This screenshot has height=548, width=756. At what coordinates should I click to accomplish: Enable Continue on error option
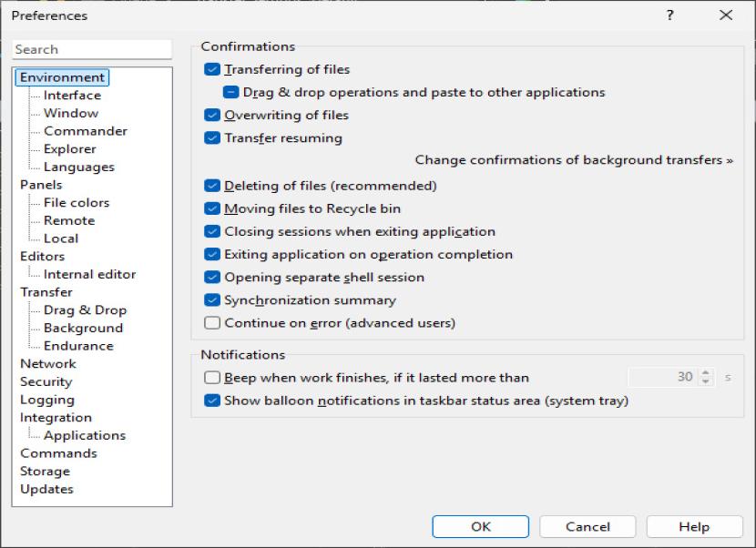point(212,323)
